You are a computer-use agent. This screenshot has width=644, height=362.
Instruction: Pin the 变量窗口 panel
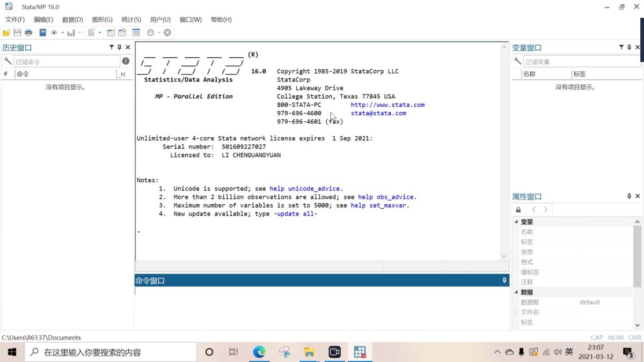click(x=630, y=47)
